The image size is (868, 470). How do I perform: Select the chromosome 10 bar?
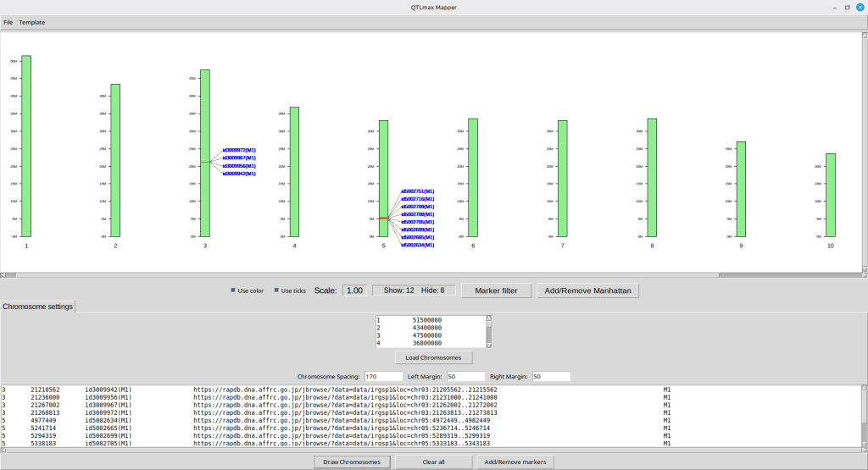(x=831, y=195)
